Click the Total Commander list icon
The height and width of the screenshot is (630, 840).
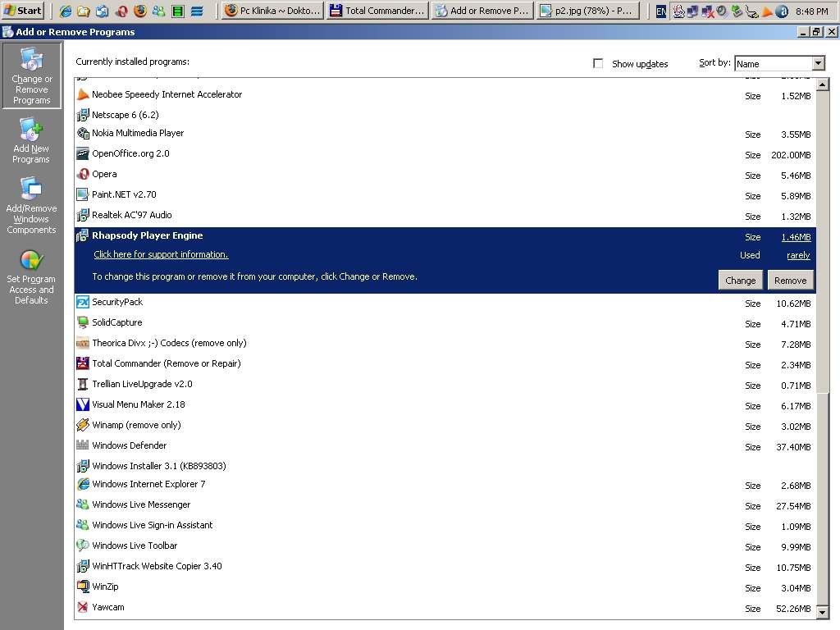coord(83,363)
